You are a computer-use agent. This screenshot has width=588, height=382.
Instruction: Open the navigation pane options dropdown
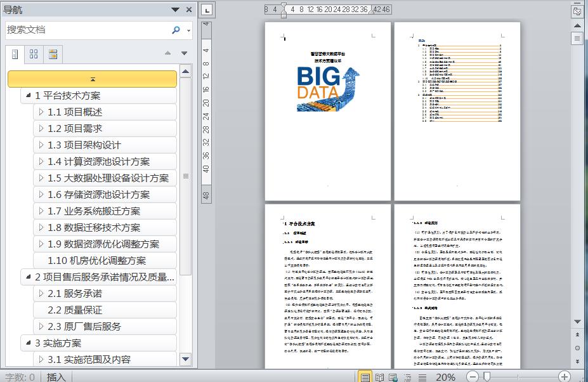click(175, 10)
